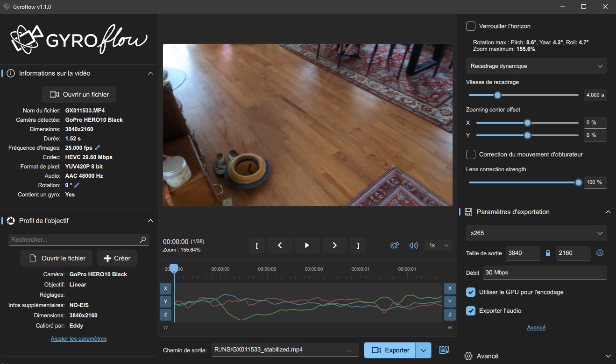This screenshot has width=616, height=364.
Task: Collapse Paramètres d'exportation section
Action: click(x=608, y=212)
